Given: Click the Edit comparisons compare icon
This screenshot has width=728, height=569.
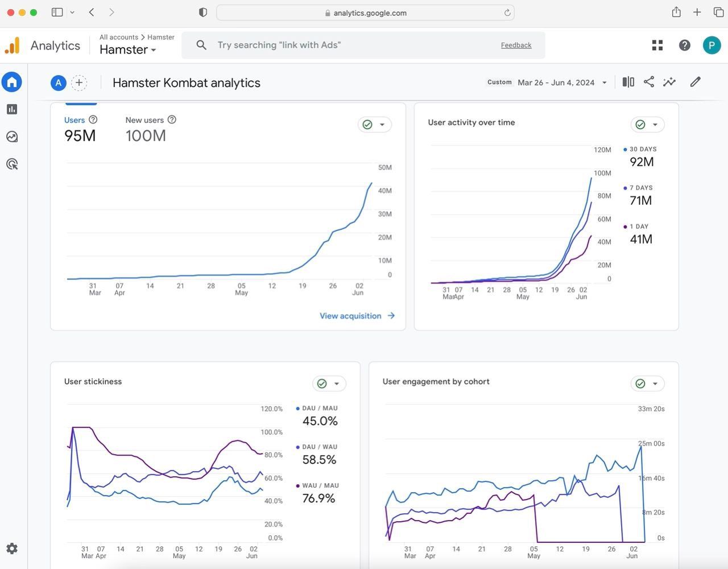Looking at the screenshot, I should click(628, 82).
